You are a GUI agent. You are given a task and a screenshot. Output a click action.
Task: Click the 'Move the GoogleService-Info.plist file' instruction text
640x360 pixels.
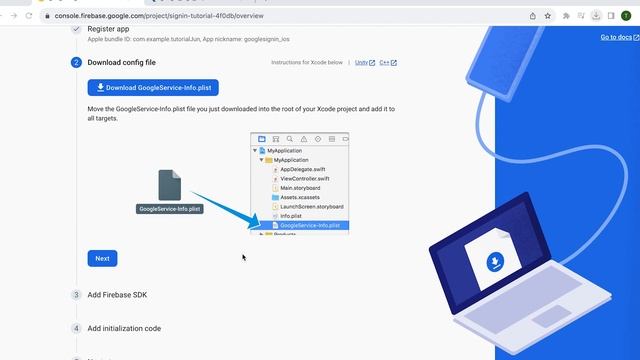tap(241, 113)
